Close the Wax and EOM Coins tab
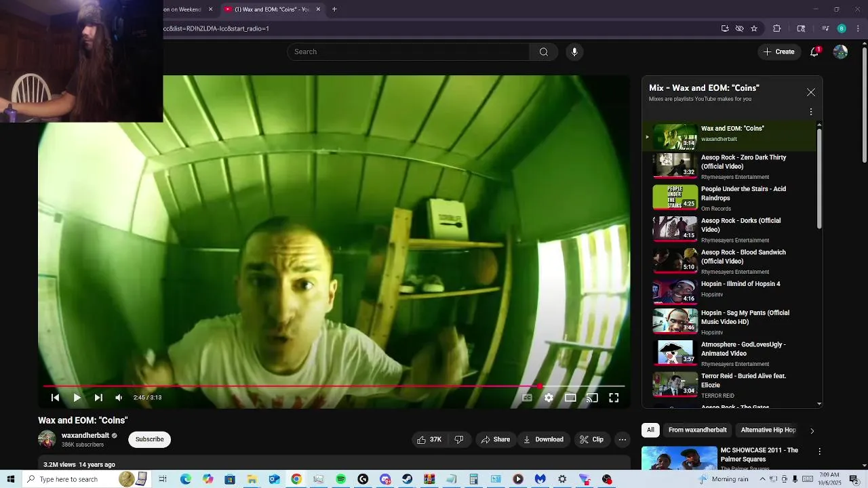This screenshot has width=868, height=488. [318, 9]
